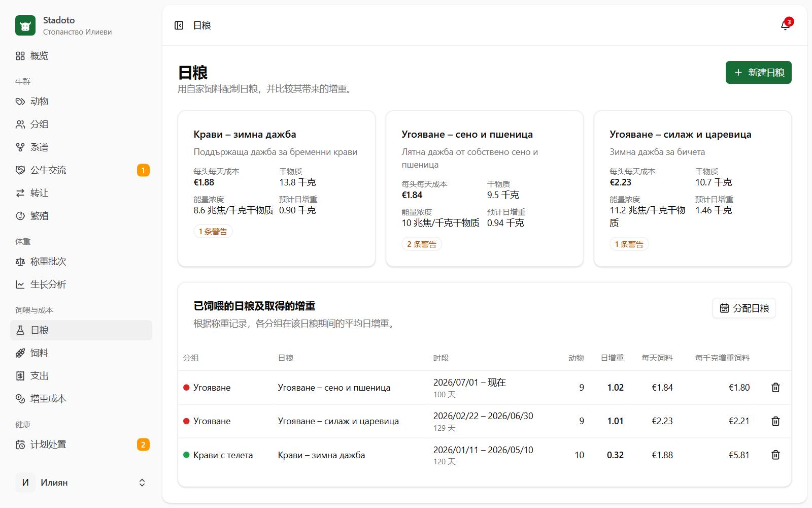Viewport: 812px width, 508px height.
Task: Collapse the sidebar with the panel icon
Action: tap(179, 25)
